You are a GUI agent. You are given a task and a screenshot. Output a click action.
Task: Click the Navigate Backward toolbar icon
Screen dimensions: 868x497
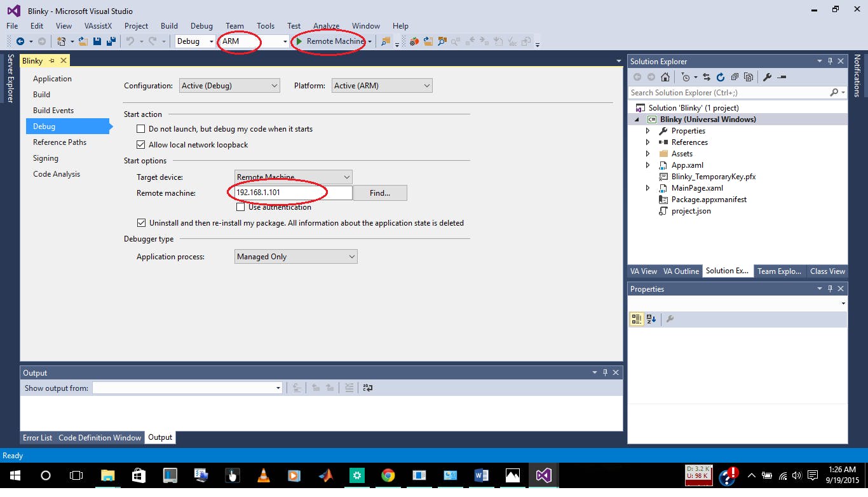click(20, 41)
